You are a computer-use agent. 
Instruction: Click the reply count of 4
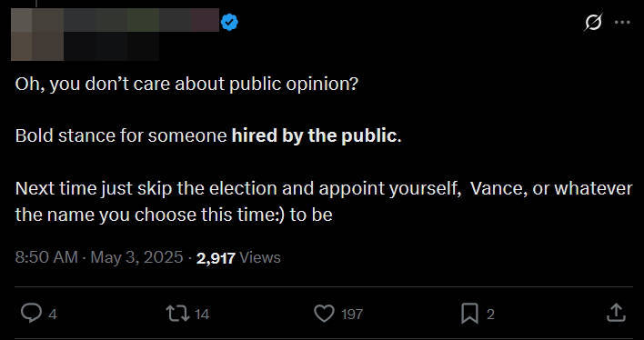coord(53,315)
